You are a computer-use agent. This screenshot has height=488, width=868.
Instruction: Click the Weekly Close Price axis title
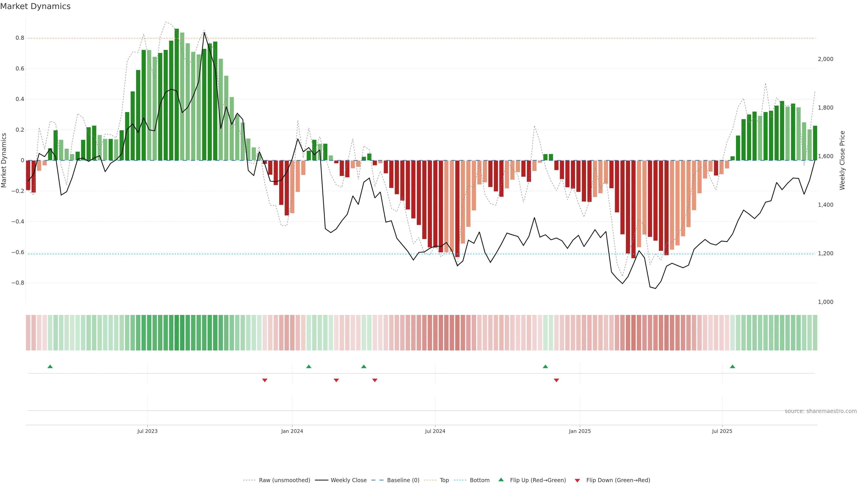pos(842,160)
